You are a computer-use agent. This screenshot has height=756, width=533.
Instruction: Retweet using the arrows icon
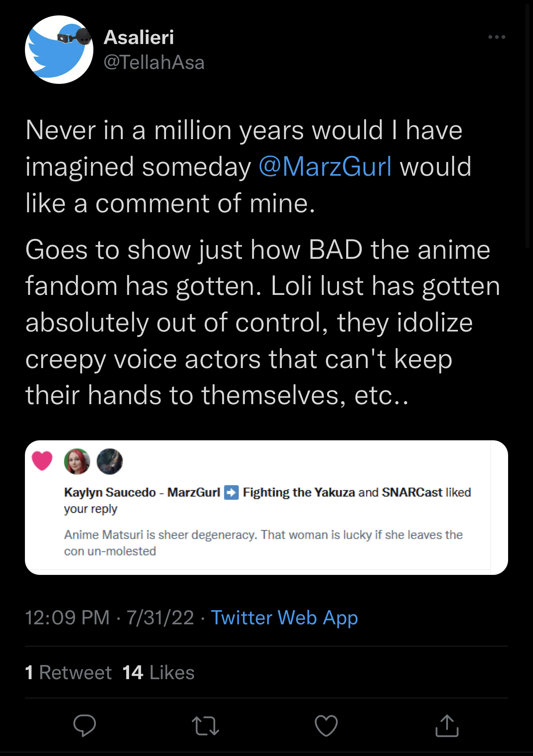click(x=205, y=726)
